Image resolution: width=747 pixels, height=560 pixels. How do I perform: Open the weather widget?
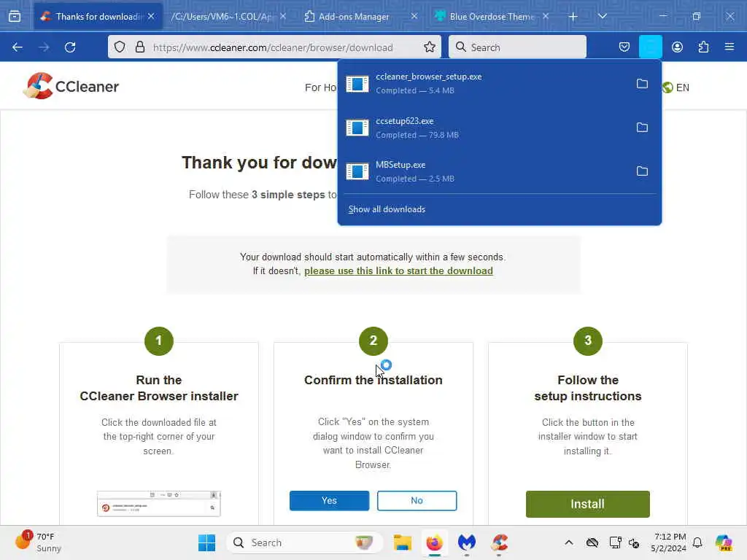pyautogui.click(x=38, y=542)
